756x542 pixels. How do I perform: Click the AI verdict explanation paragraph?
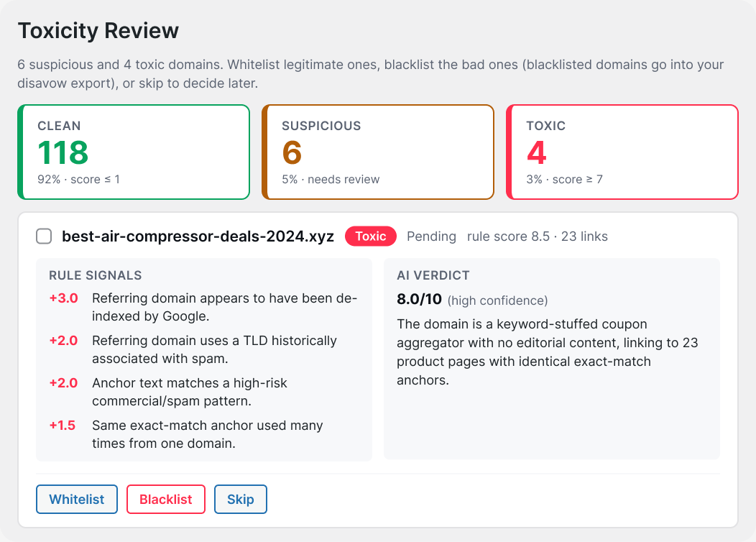point(548,352)
